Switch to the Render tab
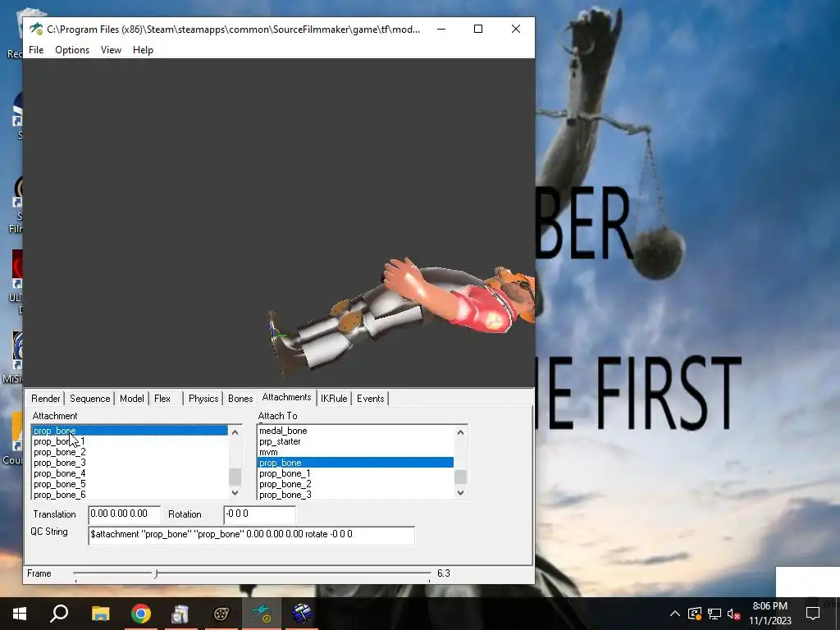This screenshot has height=630, width=840. pyautogui.click(x=46, y=399)
